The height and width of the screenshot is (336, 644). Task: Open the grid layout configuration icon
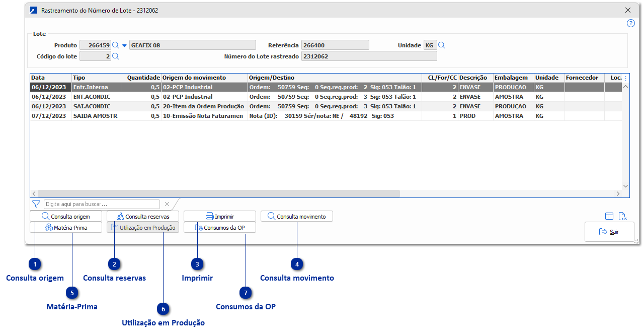(x=609, y=216)
